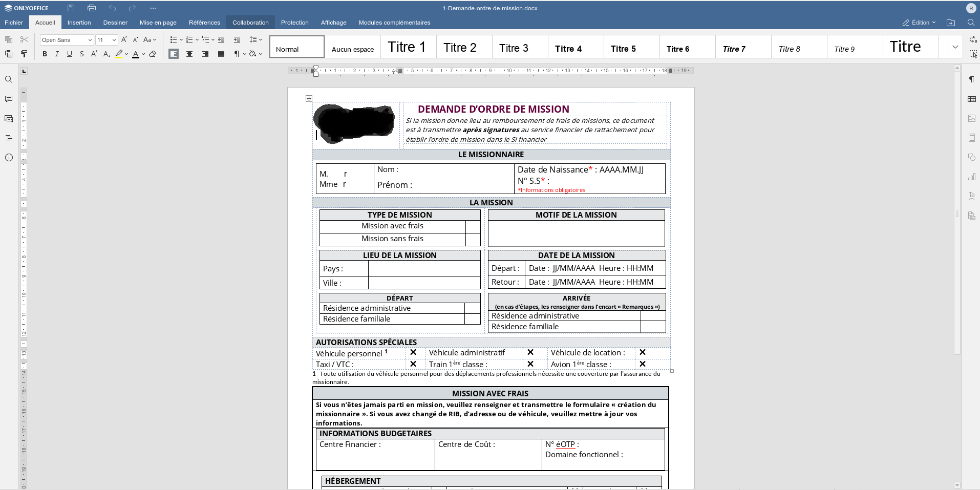980x490 pixels.
Task: Enable align left paragraph
Action: 174,54
